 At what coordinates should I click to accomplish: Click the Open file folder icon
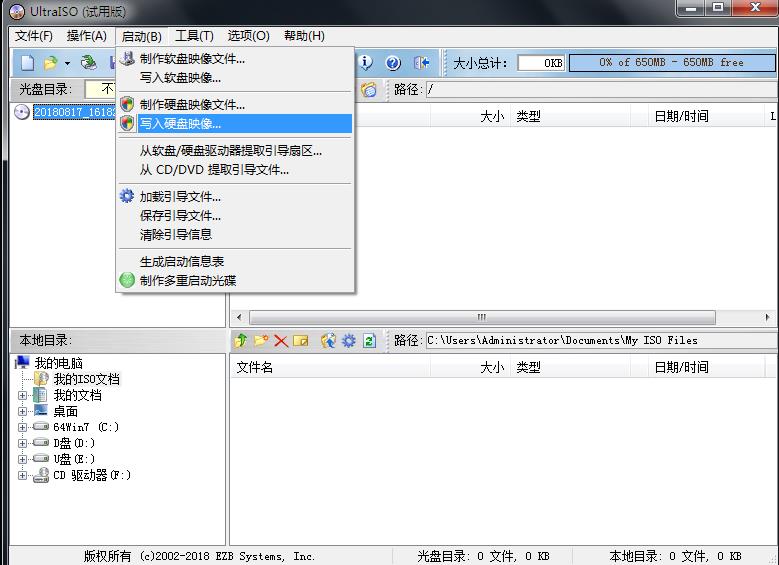50,63
